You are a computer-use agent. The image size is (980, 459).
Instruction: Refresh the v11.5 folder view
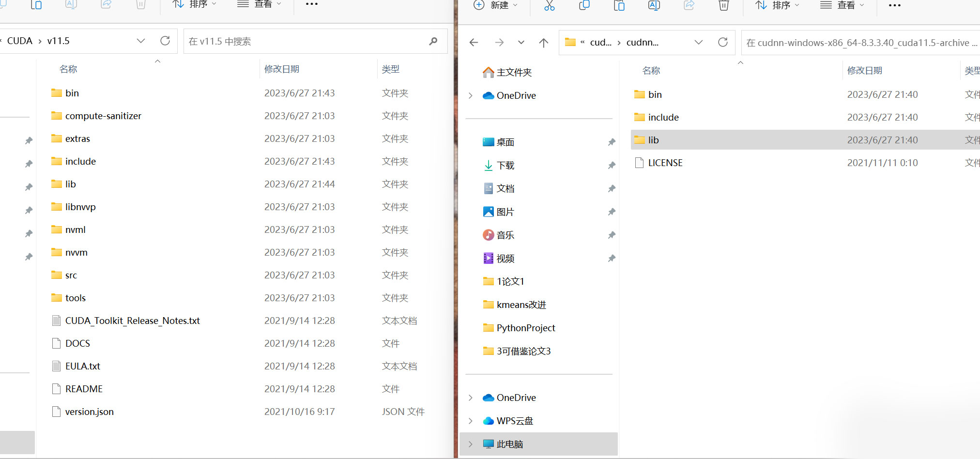point(165,41)
